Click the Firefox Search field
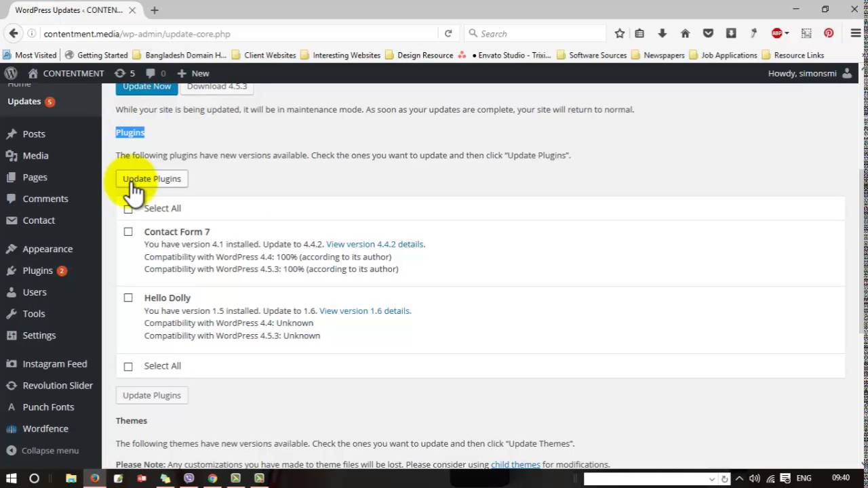The width and height of the screenshot is (868, 488). [536, 33]
